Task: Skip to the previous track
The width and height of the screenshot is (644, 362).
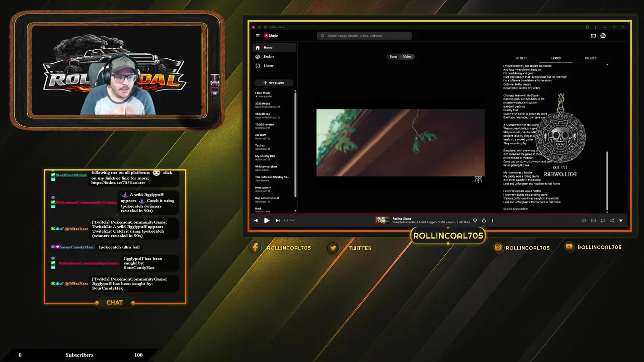Action: (256, 220)
